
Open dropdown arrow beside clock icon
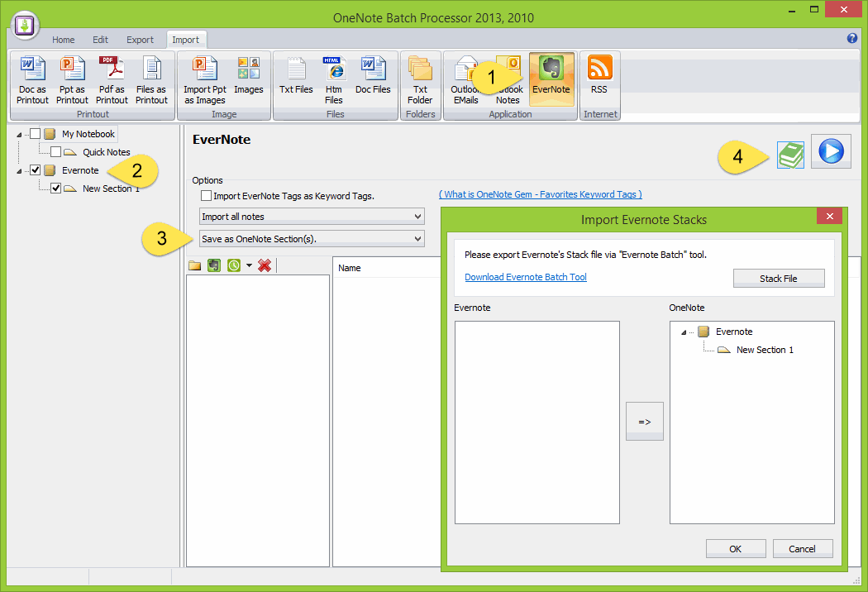pos(249,265)
